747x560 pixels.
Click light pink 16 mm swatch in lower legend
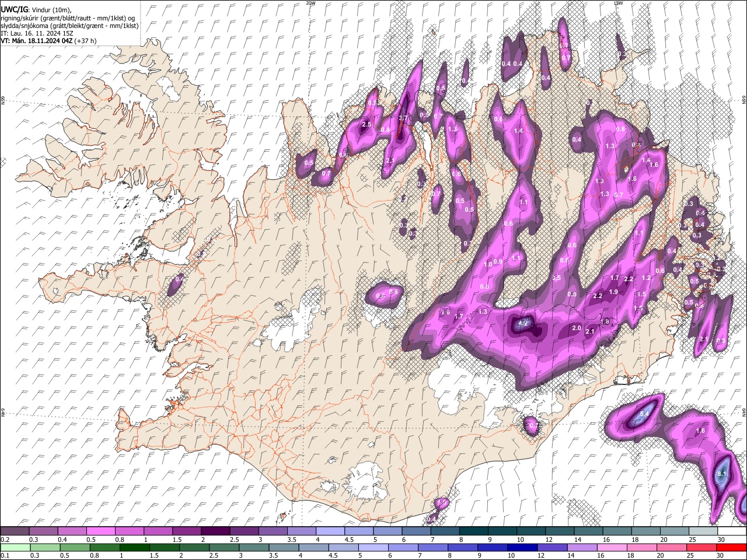coord(611,547)
